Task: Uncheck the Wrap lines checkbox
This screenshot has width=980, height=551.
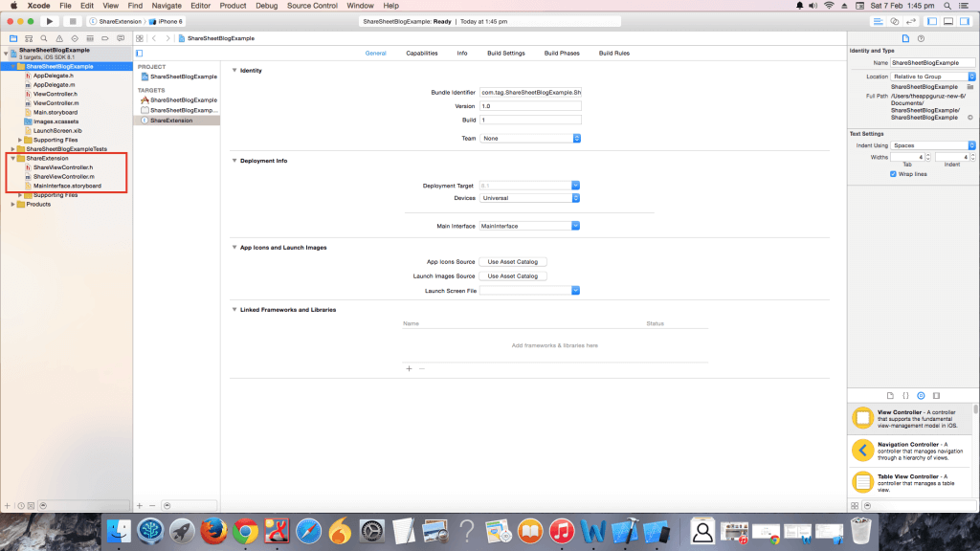Action: (x=893, y=174)
